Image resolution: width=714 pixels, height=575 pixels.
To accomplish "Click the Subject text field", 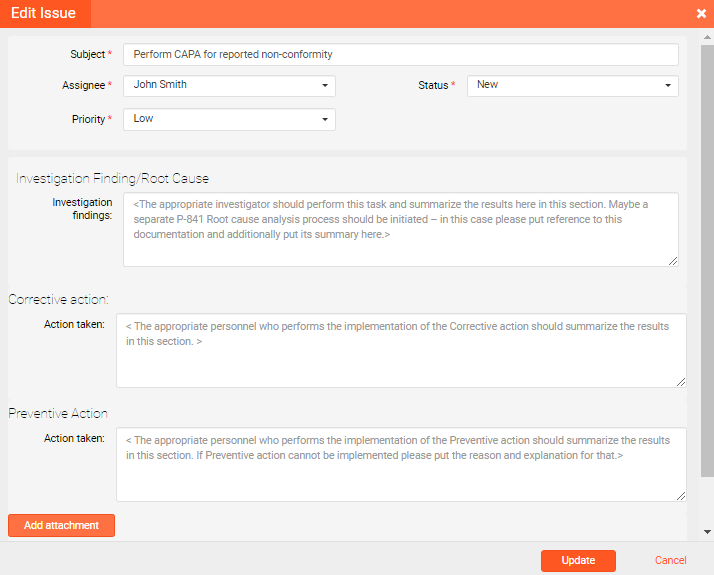I will 400,54.
